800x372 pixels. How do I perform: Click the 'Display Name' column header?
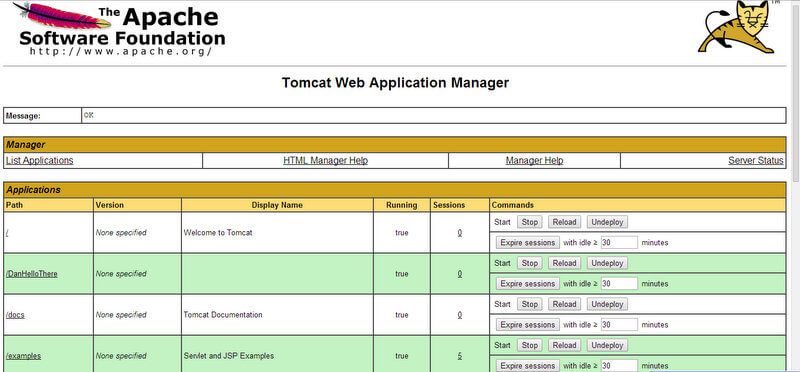277,205
